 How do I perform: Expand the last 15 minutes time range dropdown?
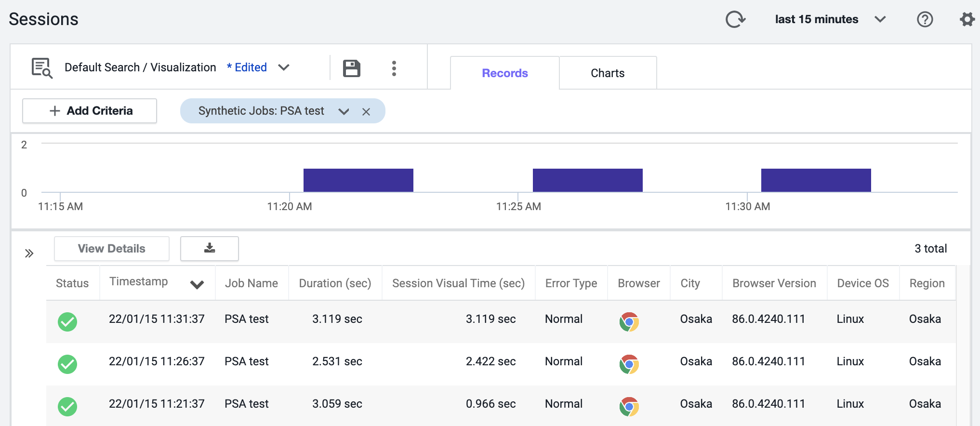[x=880, y=19]
